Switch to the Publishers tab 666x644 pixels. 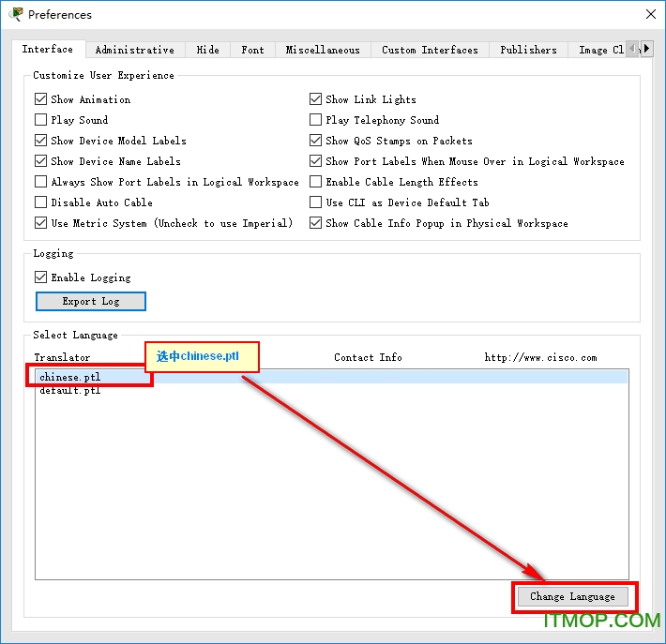[528, 50]
